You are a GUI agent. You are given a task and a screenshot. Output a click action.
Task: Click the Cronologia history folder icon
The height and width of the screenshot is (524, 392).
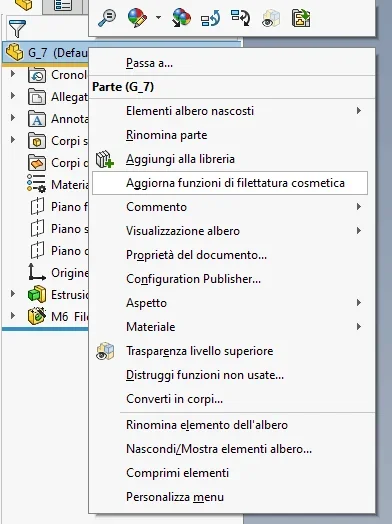click(37, 75)
